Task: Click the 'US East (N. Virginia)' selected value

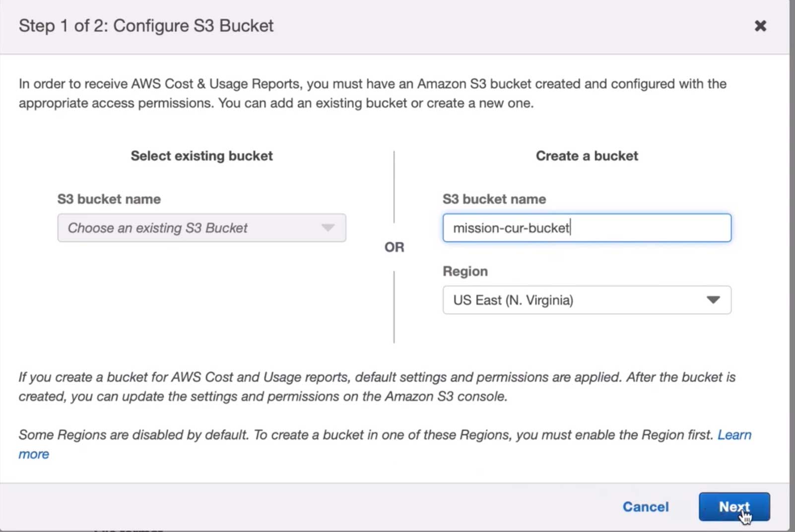Action: (x=513, y=300)
